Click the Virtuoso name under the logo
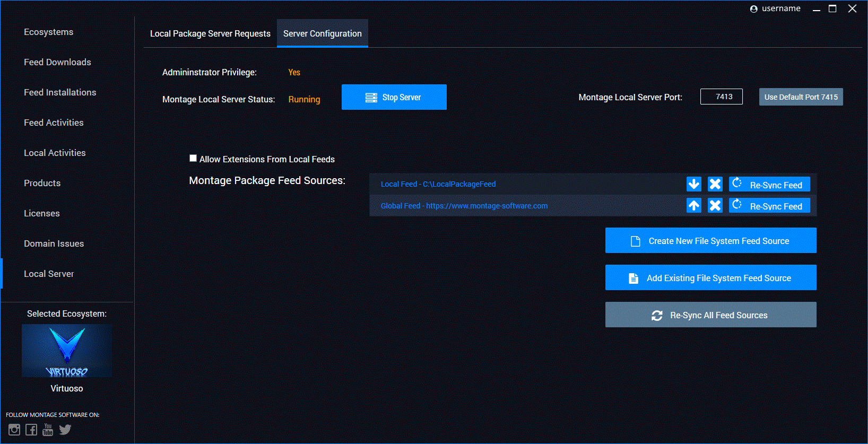Image resolution: width=868 pixels, height=444 pixels. (x=67, y=388)
